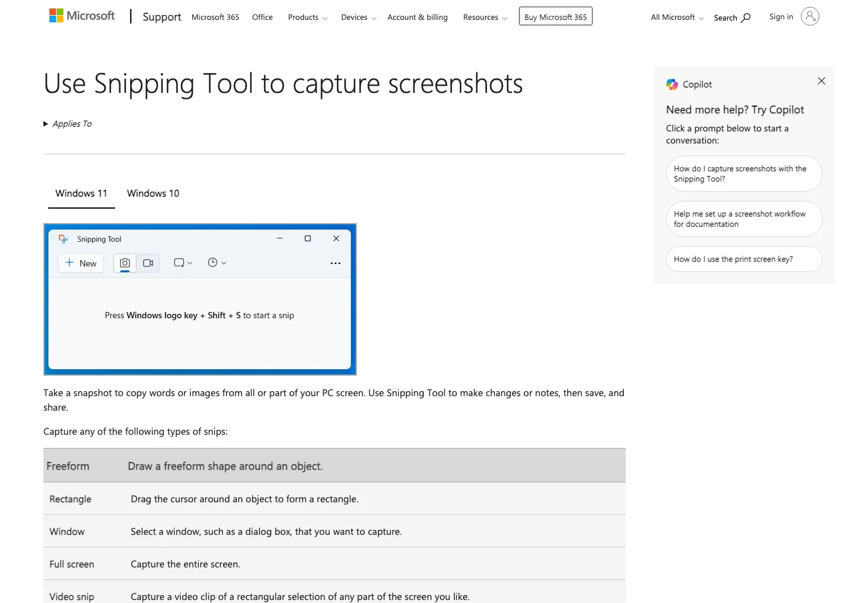The height and width of the screenshot is (603, 868).
Task: Choose the print screen key prompt
Action: (744, 259)
